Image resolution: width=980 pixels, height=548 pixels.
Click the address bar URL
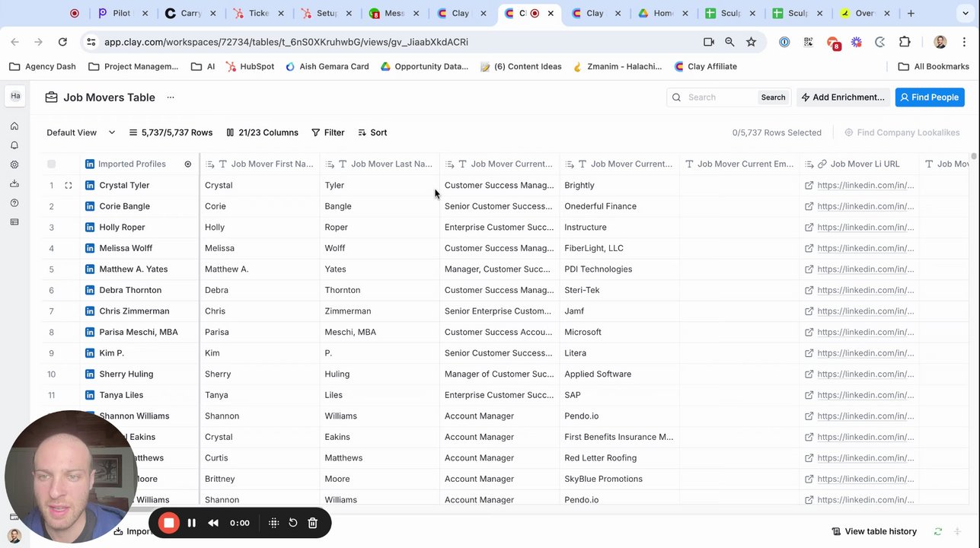(286, 42)
